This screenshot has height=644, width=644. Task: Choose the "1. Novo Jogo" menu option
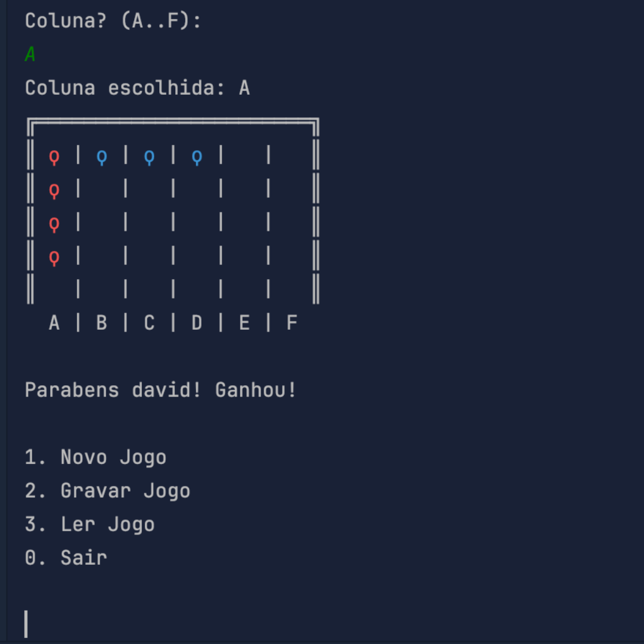(95, 458)
